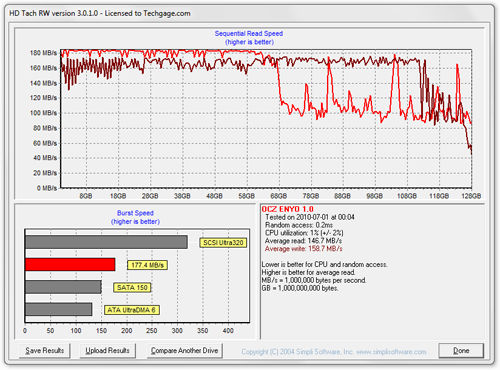The width and height of the screenshot is (500, 370).
Task: Click the gray ATA UltraDMA 6 bar
Action: pyautogui.click(x=58, y=309)
